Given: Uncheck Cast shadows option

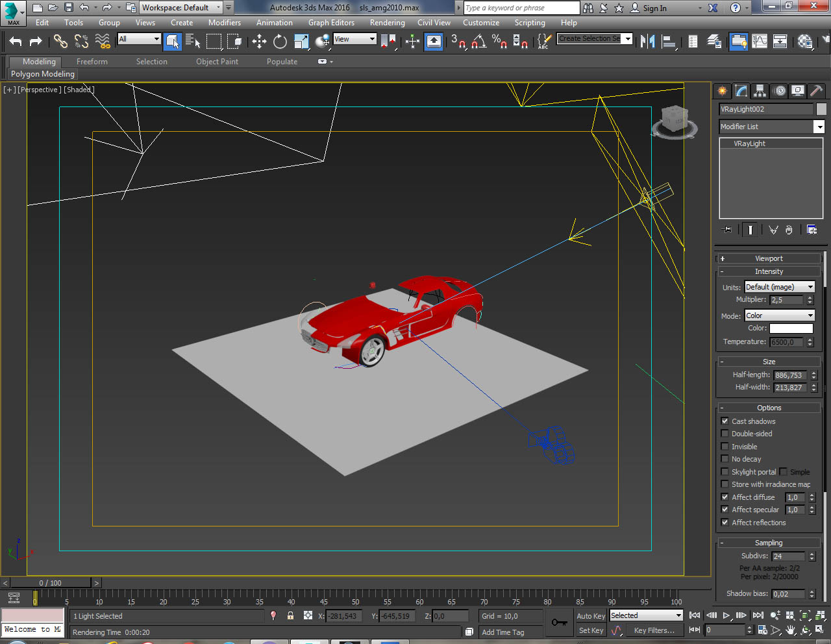Looking at the screenshot, I should [x=725, y=421].
